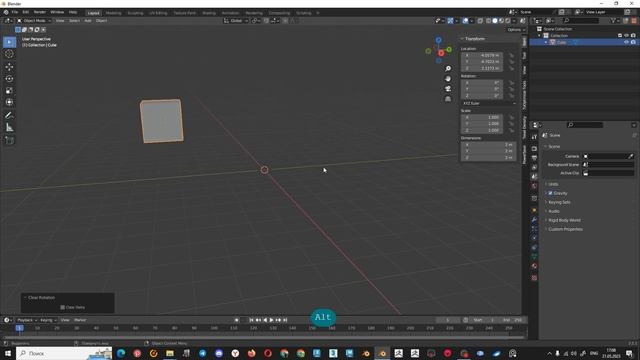The height and width of the screenshot is (360, 640).
Task: Click the viewport pan hand icon
Action: (448, 79)
